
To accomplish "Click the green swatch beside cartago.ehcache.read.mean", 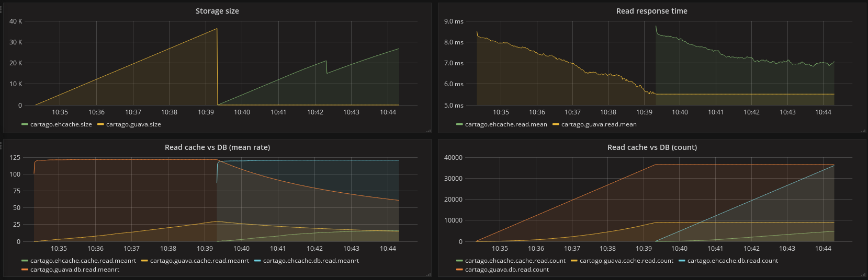I will pyautogui.click(x=459, y=124).
